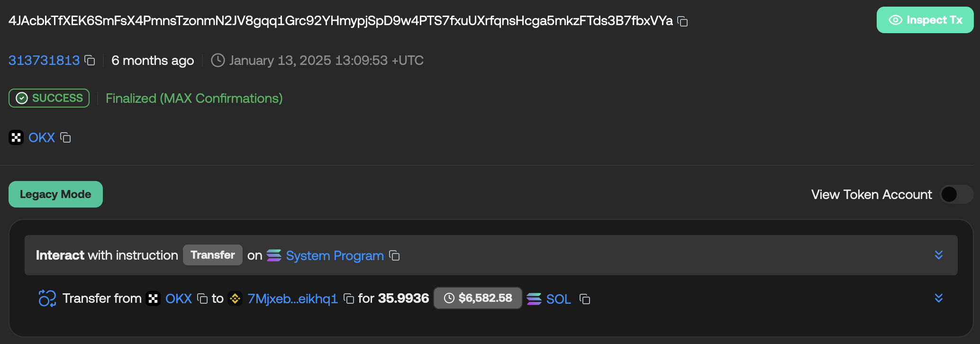Click the $6,582.58 historical value badge

(x=478, y=298)
